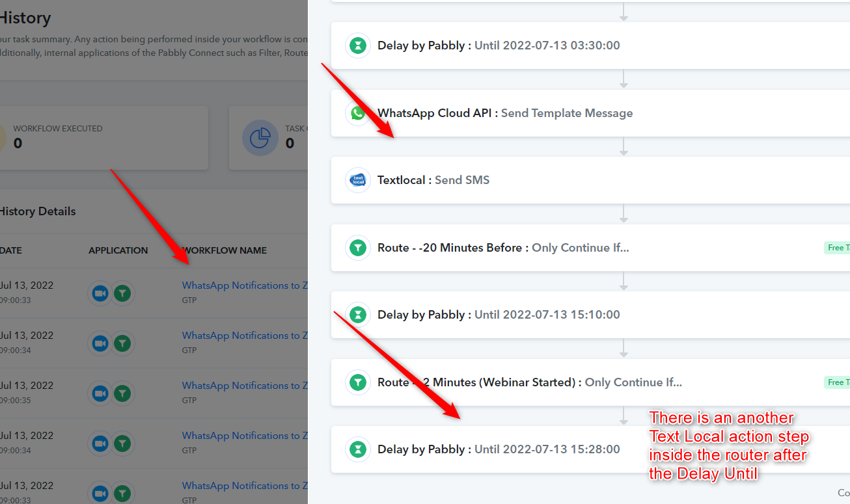Click the APPLICATION column header
Screen dimensions: 850x504
pos(118,250)
